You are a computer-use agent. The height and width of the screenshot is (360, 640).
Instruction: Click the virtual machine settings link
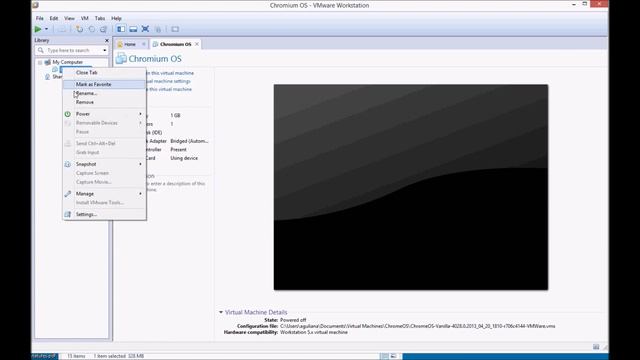coord(168,81)
